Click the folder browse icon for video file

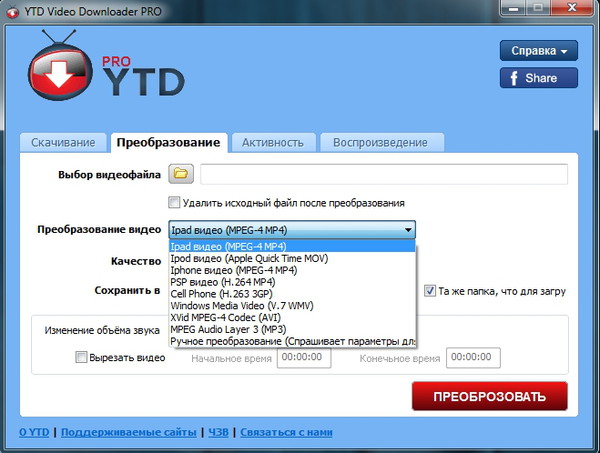coord(180,175)
